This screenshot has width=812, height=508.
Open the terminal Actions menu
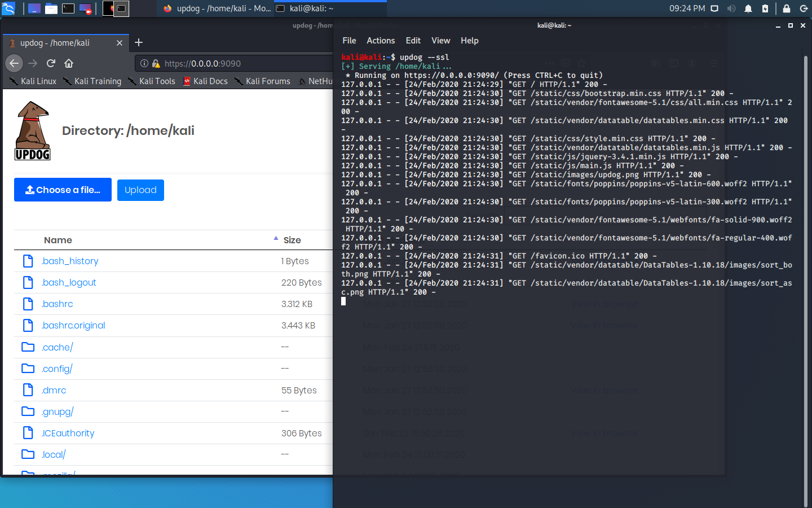[380, 40]
